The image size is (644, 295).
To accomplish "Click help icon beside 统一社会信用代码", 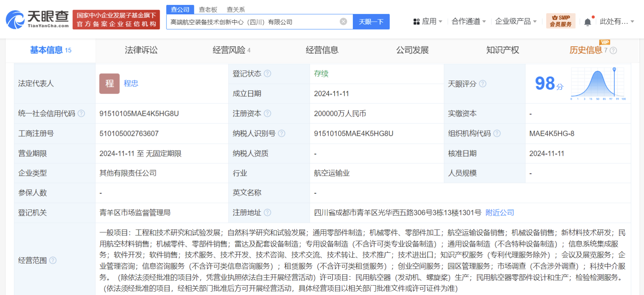I will click(x=81, y=114).
